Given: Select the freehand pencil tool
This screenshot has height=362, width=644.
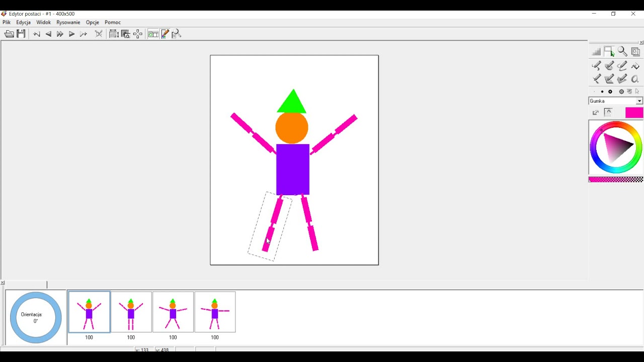Looking at the screenshot, I should pyautogui.click(x=597, y=66).
